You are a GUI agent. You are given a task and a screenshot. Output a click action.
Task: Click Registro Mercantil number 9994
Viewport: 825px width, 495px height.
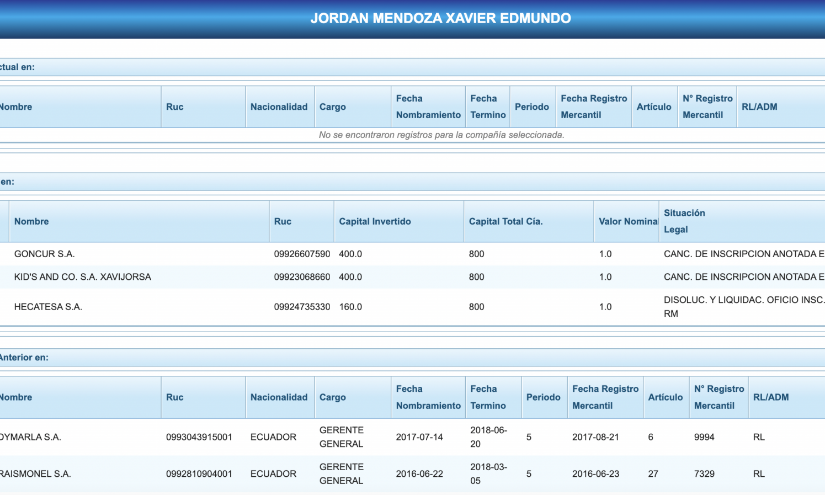[x=703, y=437]
